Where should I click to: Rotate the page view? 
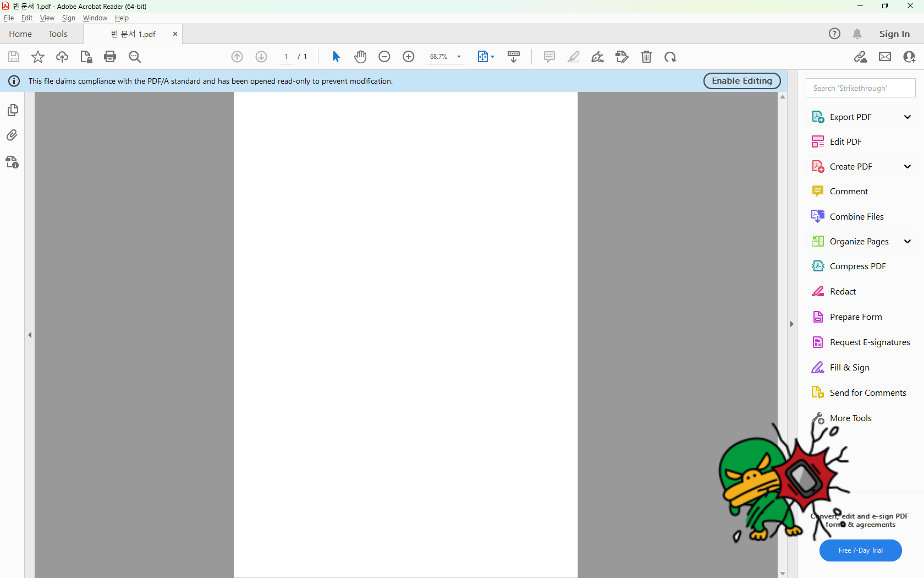(x=670, y=57)
